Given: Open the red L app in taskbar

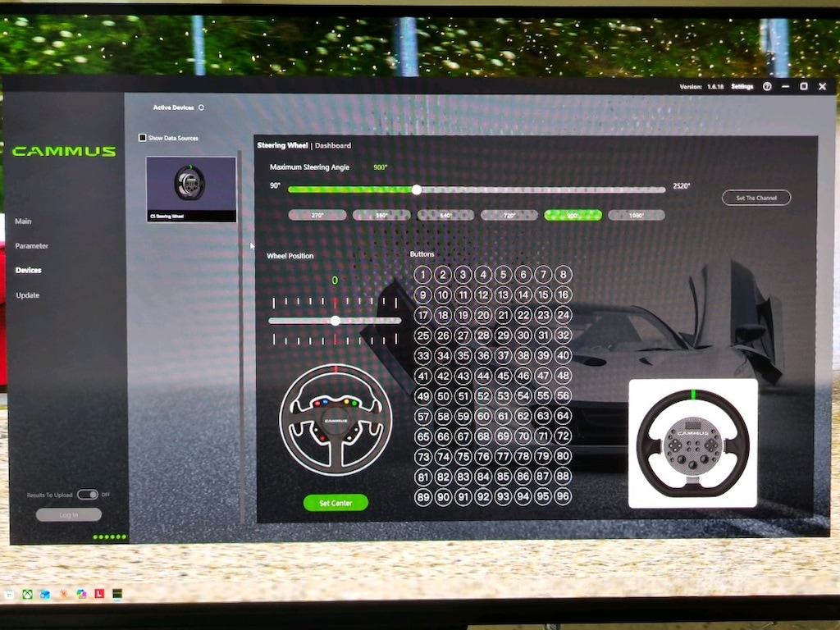Looking at the screenshot, I should [x=99, y=594].
